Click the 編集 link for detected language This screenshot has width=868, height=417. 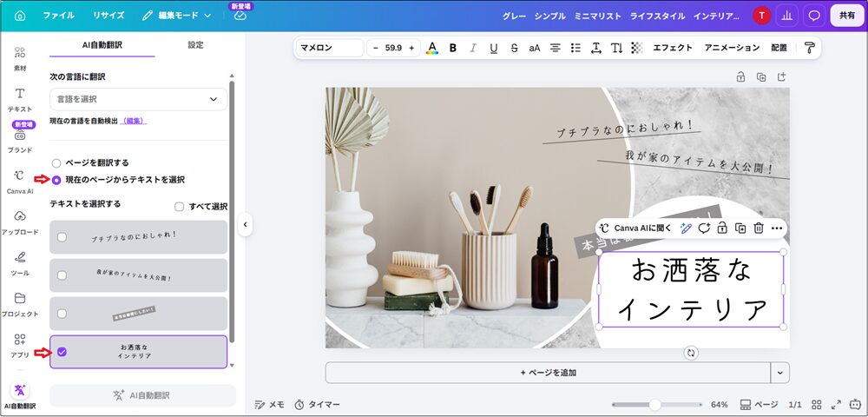pyautogui.click(x=133, y=121)
